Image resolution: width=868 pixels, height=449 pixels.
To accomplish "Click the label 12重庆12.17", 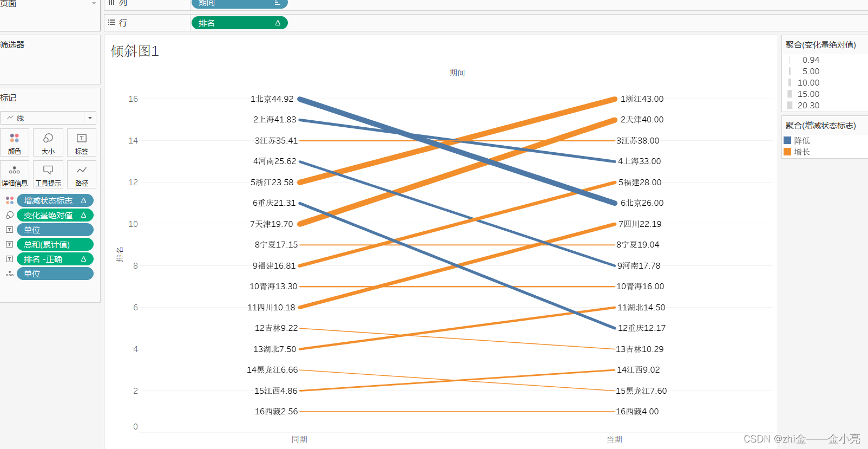I will [642, 328].
